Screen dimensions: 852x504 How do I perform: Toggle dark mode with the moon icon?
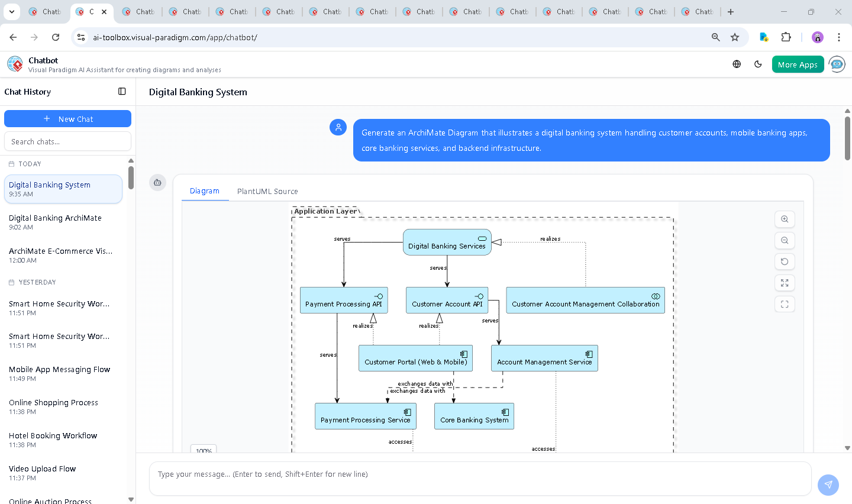click(x=758, y=64)
